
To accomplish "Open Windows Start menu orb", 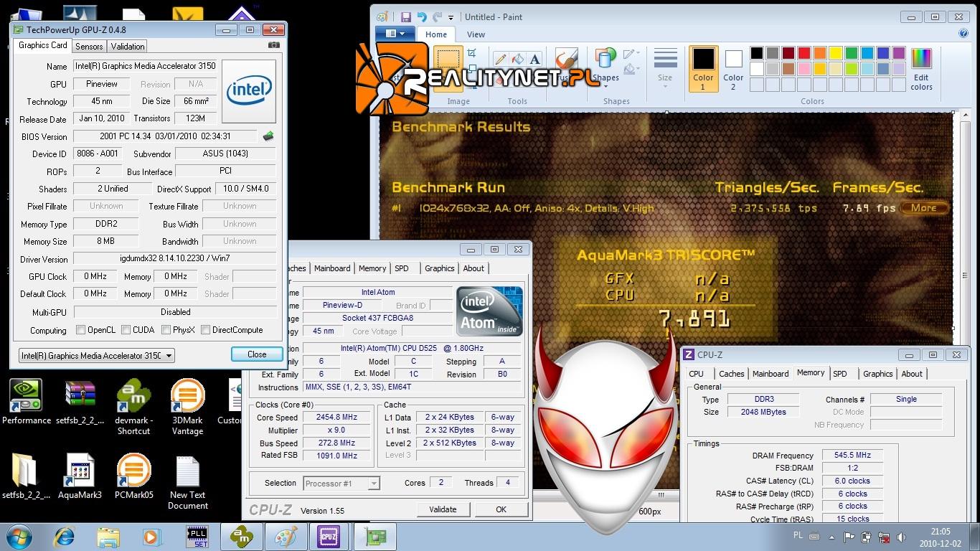I will (19, 537).
